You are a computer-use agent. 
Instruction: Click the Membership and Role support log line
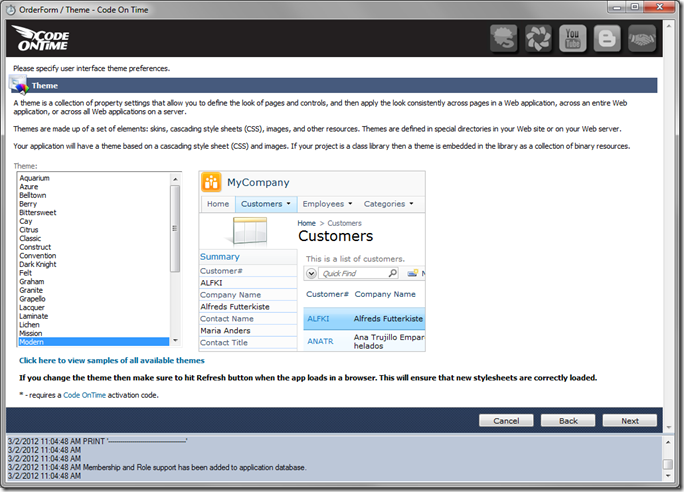[x=157, y=468]
